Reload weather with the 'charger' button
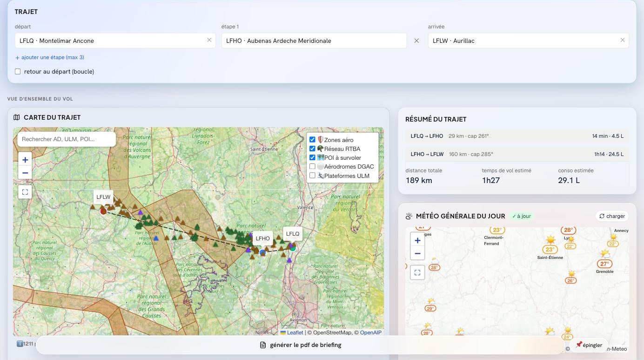This screenshot has height=360, width=644. point(612,216)
